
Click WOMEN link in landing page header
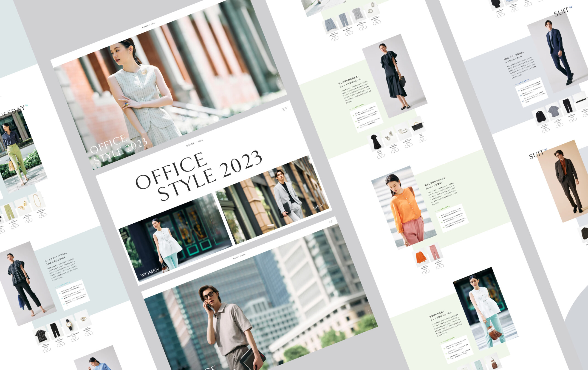190,144
